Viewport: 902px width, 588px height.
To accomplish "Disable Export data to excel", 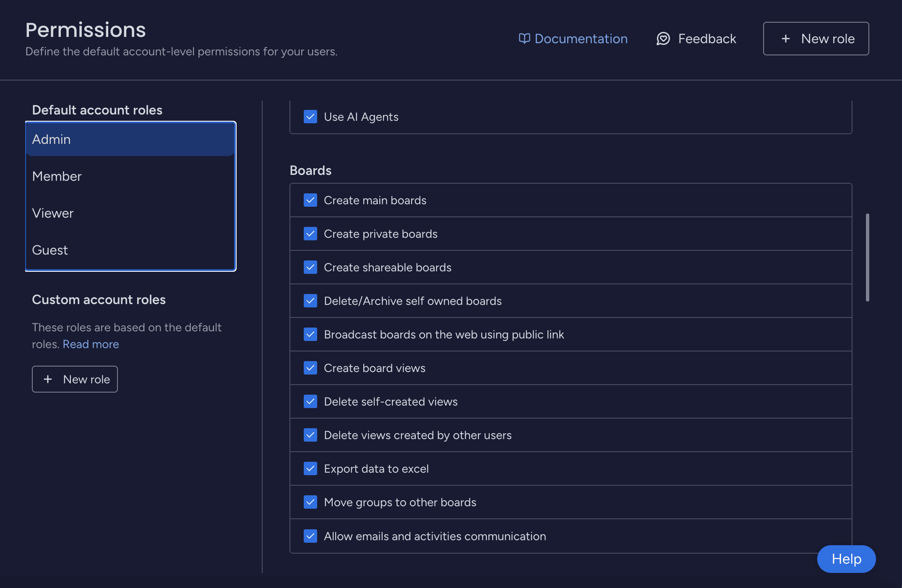I will coord(310,468).
